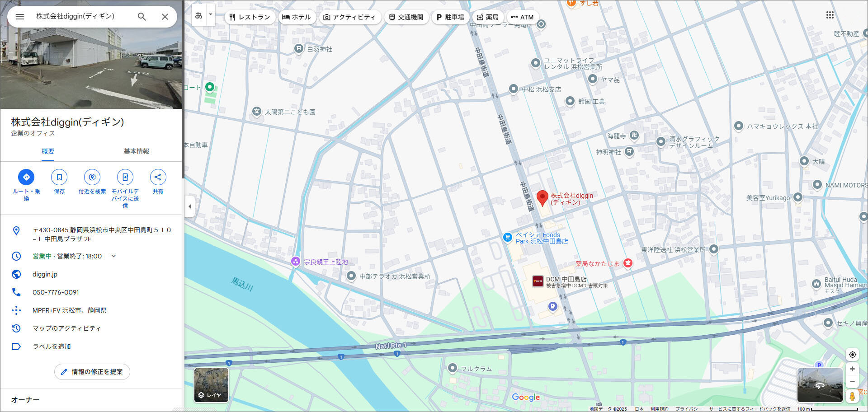Viewport: 868px width, 412px height.
Task: Select the レストラン filter chip
Action: pyautogui.click(x=250, y=17)
